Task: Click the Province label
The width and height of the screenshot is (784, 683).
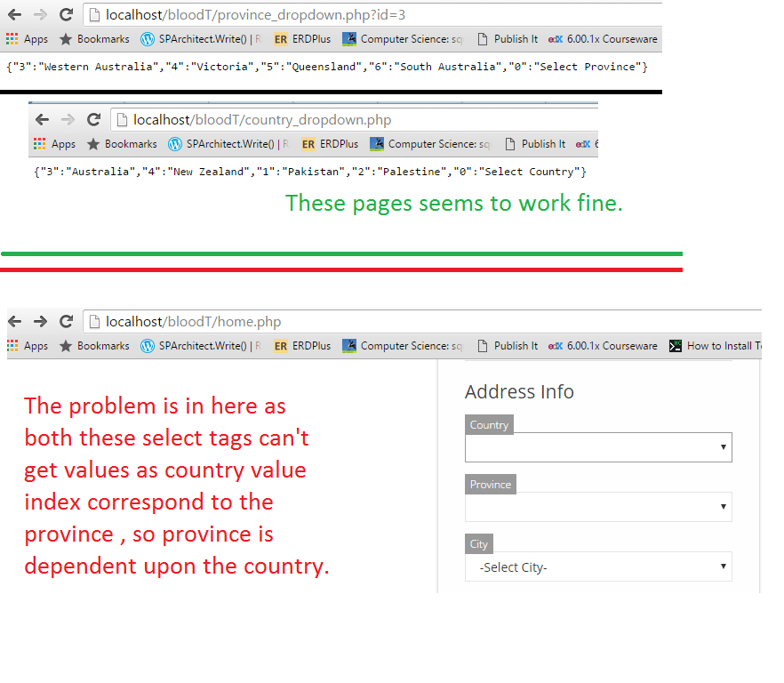Action: point(491,484)
